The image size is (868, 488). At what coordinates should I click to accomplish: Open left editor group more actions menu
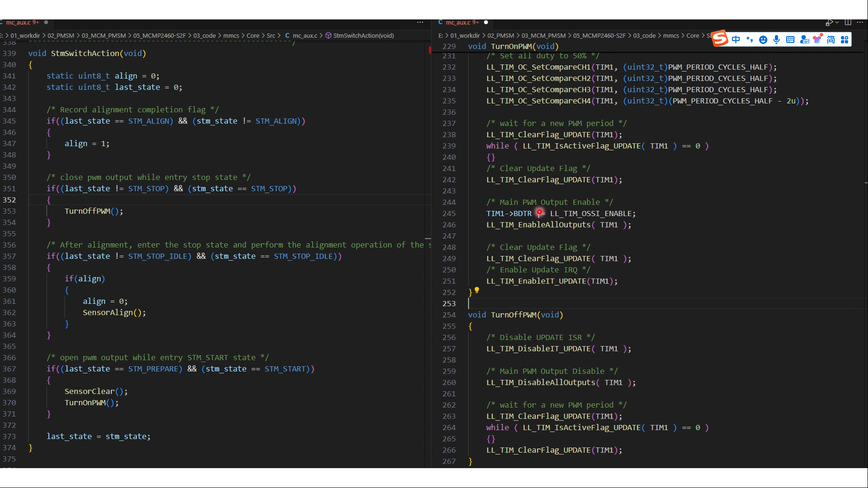pyautogui.click(x=420, y=22)
